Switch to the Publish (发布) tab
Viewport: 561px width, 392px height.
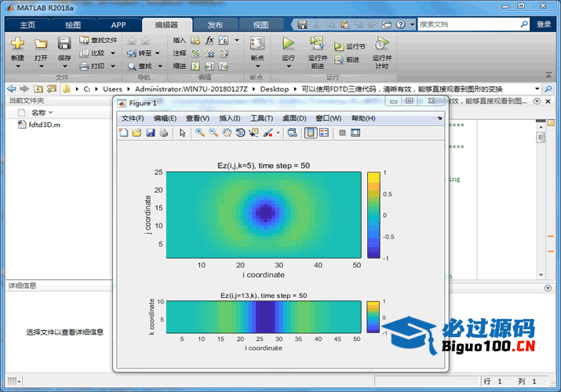(x=213, y=24)
